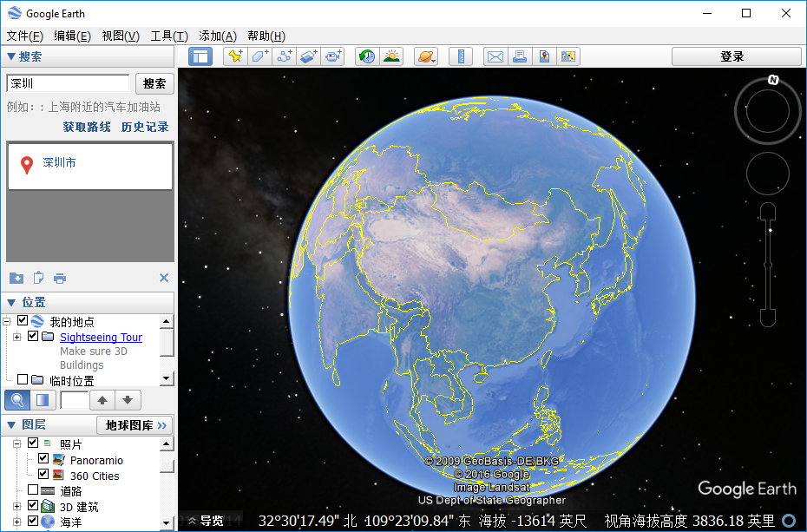
Task: Click the north N compass marker
Action: 773,80
